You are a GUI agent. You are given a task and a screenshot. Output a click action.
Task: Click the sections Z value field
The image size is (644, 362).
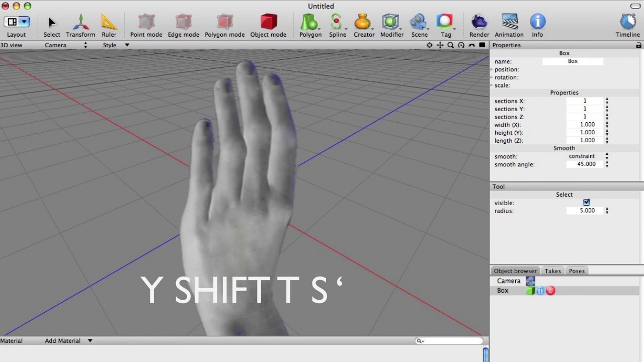(585, 117)
